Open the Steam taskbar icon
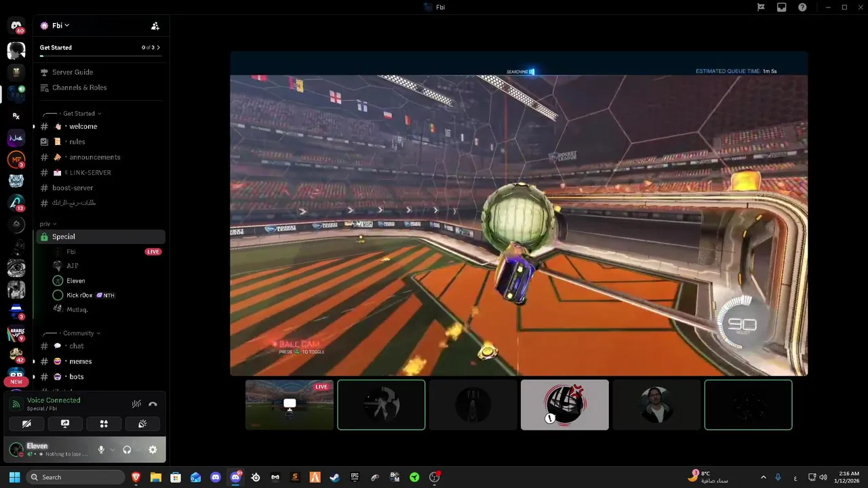This screenshot has height=488, width=868. 334,477
